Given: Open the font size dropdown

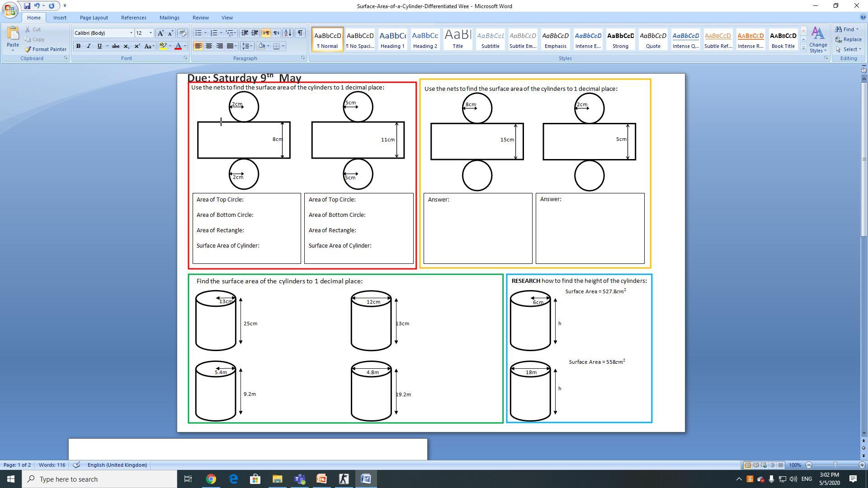Looking at the screenshot, I should (151, 33).
